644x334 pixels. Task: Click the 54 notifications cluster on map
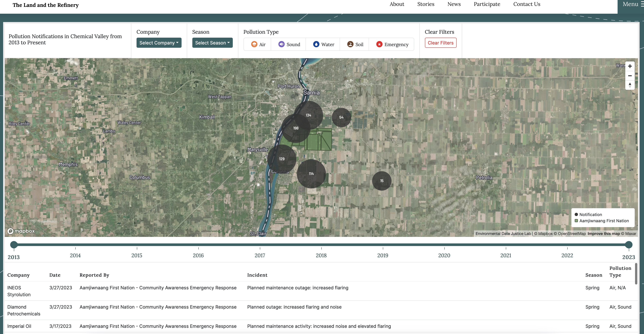(x=341, y=117)
